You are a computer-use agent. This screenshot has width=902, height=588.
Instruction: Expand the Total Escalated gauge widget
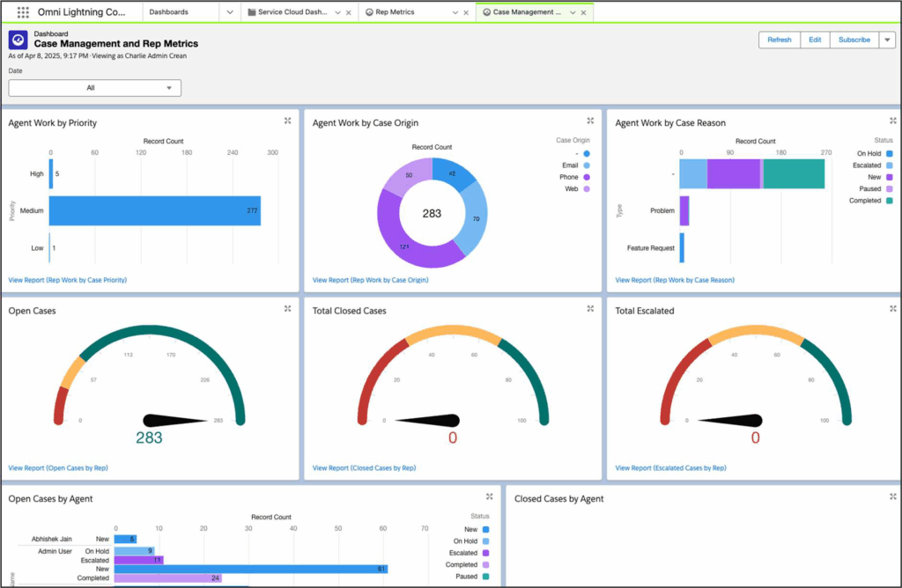(892, 309)
